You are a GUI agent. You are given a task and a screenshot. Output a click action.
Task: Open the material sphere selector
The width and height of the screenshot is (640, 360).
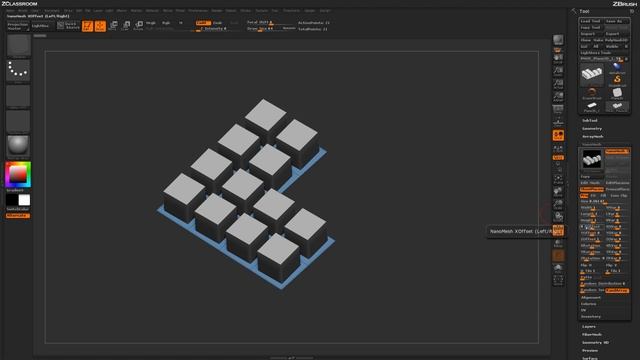(x=18, y=146)
